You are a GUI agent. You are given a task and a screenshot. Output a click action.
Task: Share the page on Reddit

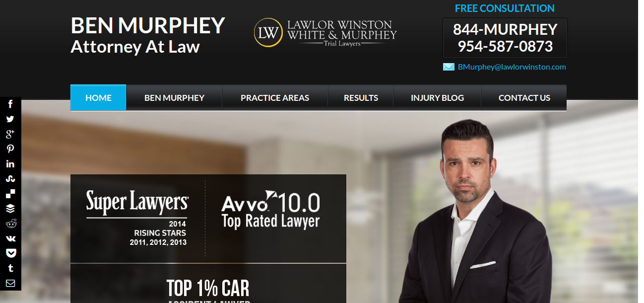coord(10,224)
